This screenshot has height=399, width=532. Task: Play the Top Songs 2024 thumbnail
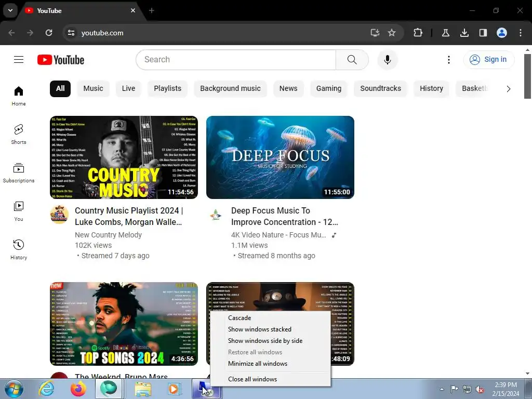tap(124, 324)
